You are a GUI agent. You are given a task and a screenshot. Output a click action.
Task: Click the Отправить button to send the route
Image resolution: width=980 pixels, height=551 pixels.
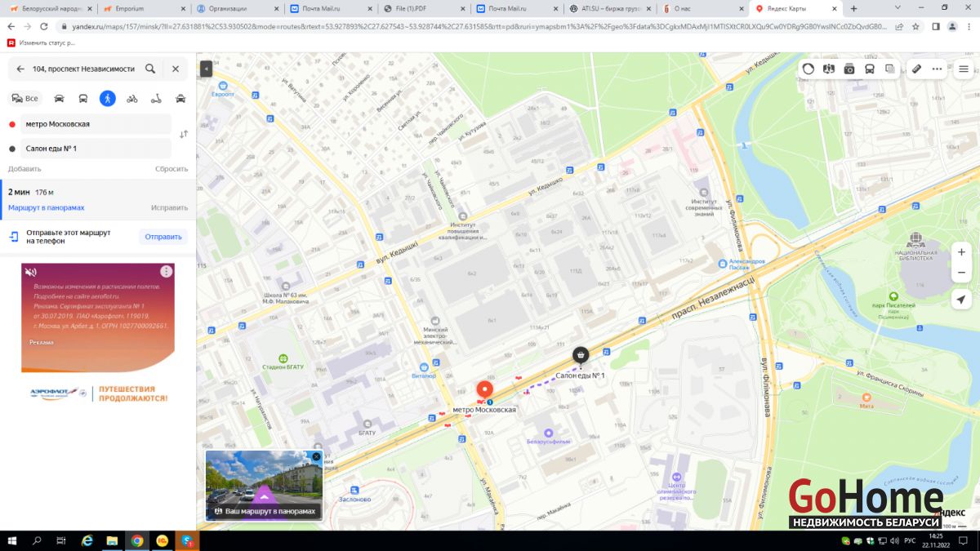click(x=163, y=237)
